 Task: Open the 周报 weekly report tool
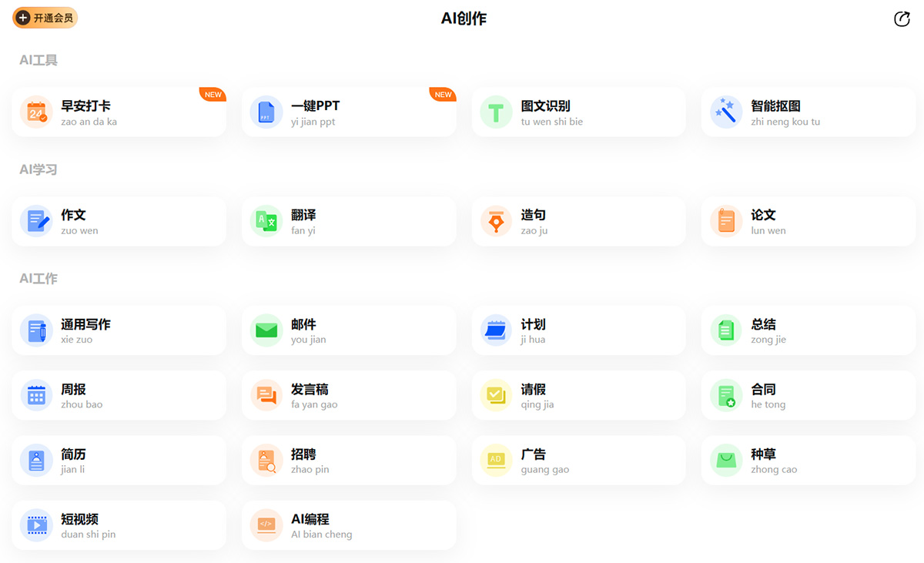[119, 395]
